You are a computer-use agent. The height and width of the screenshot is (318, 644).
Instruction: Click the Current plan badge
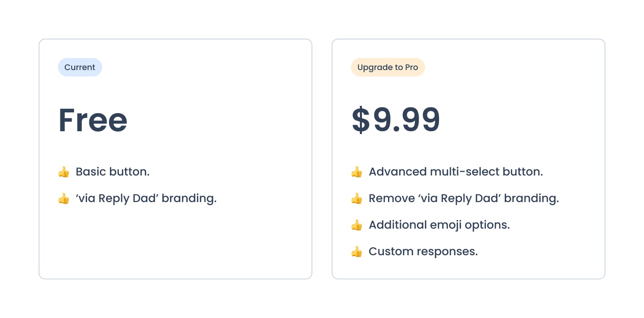[x=80, y=67]
